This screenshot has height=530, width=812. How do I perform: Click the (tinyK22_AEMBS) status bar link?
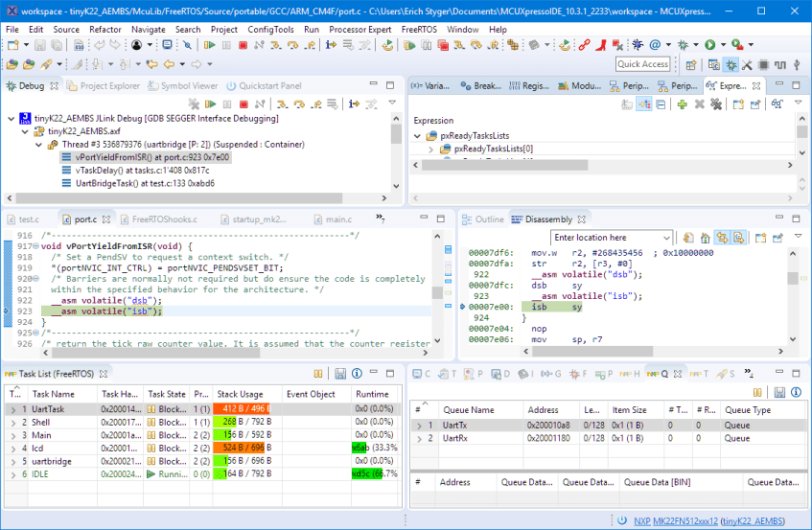click(x=753, y=521)
